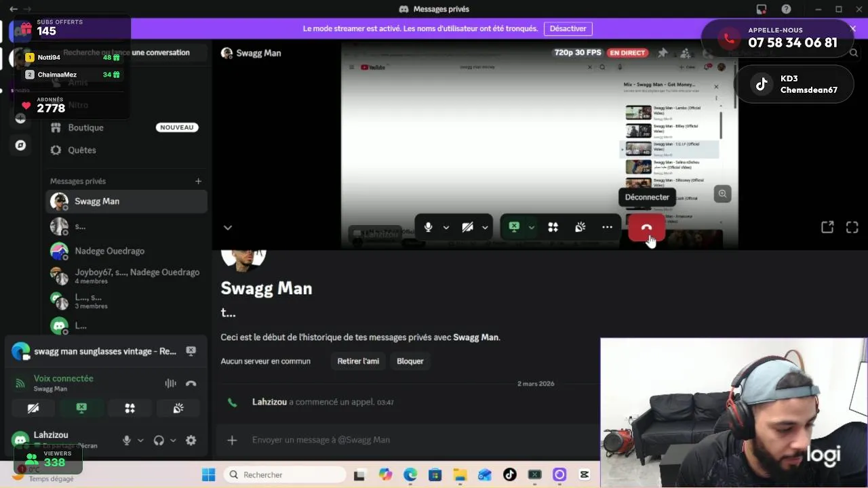
Task: Dismiss the streamer mode banner
Action: pos(853,28)
